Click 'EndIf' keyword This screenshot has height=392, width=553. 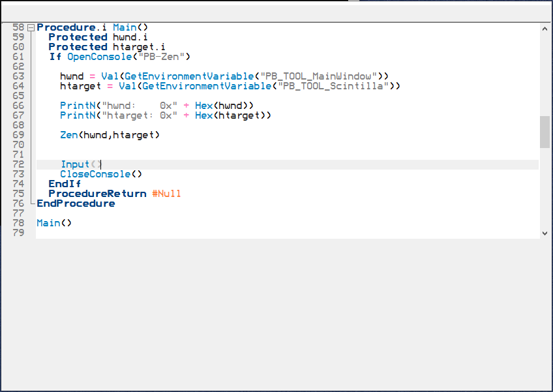[x=65, y=184]
